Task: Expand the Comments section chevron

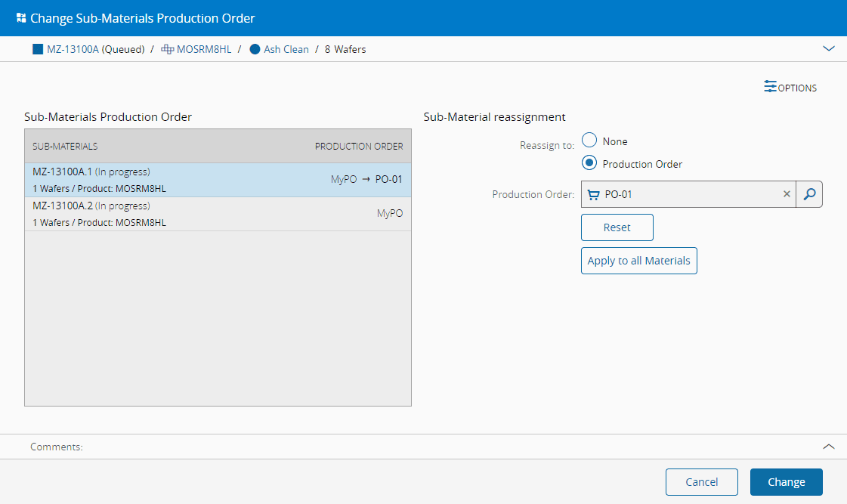Action: [828, 447]
